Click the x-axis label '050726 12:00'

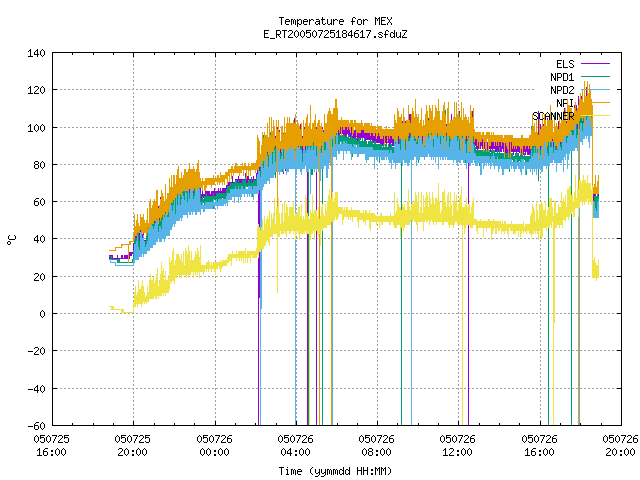458,446
